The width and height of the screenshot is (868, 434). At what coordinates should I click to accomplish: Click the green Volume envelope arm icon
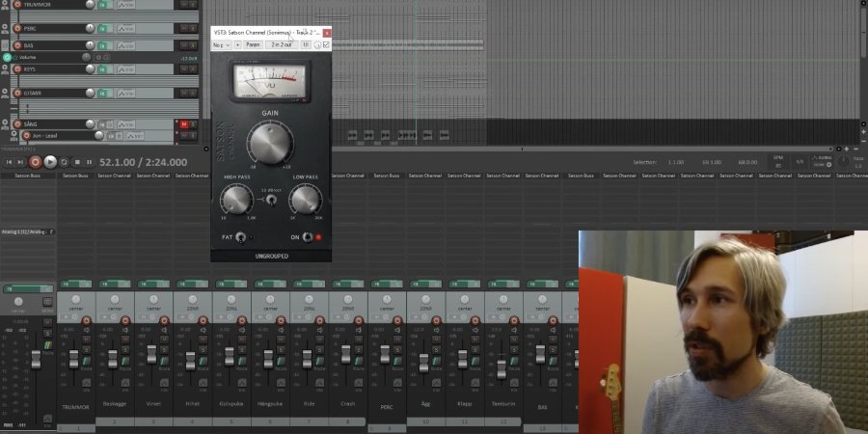(x=7, y=58)
